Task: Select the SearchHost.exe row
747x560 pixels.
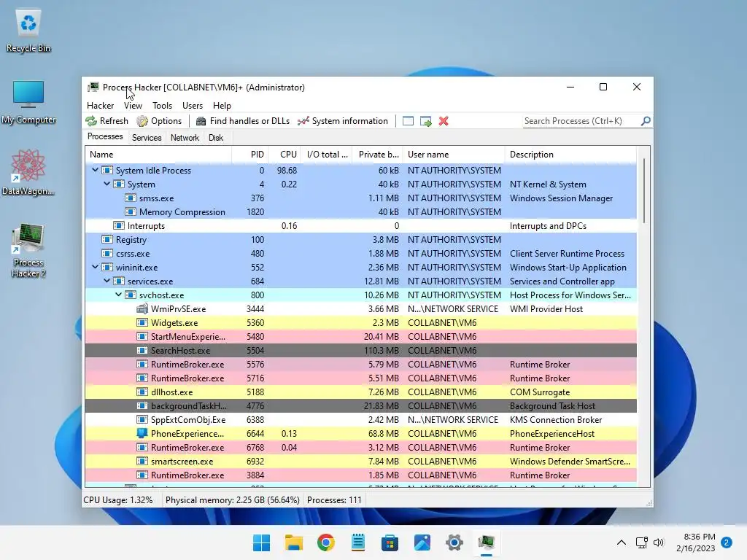Action: pos(360,351)
